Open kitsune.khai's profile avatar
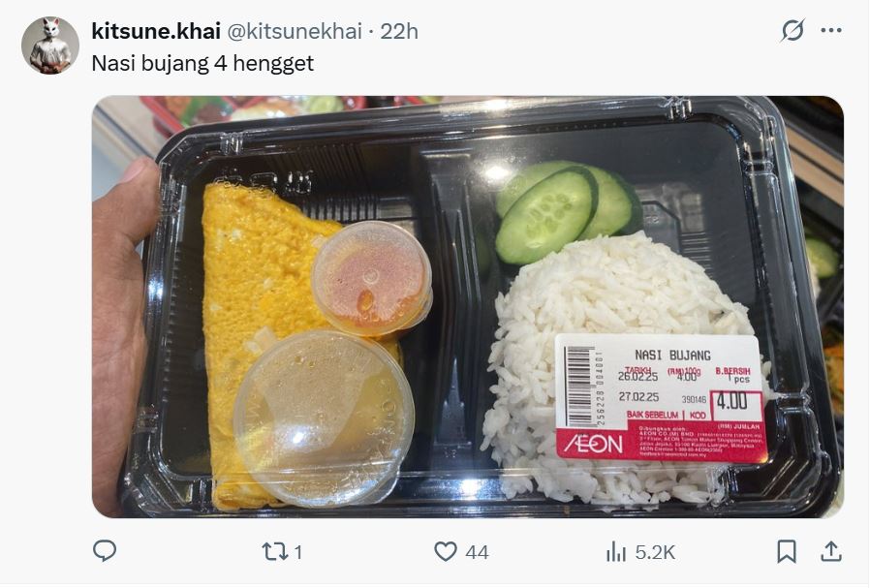This screenshot has height=588, width=870. coord(50,45)
